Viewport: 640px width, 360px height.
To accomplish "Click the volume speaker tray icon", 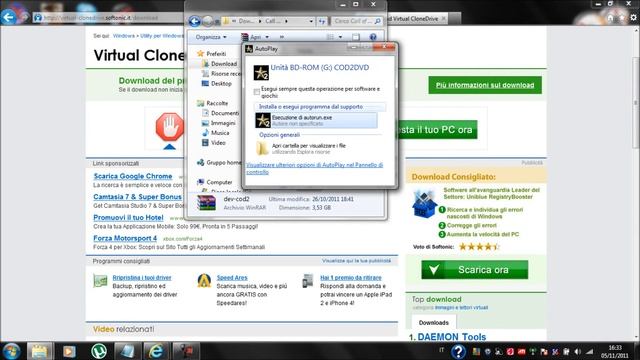I will point(577,351).
